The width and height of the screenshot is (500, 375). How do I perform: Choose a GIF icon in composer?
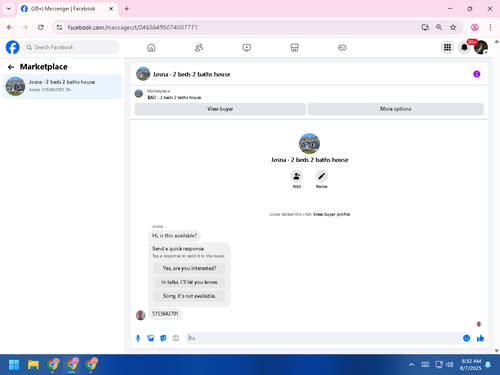pos(176,338)
